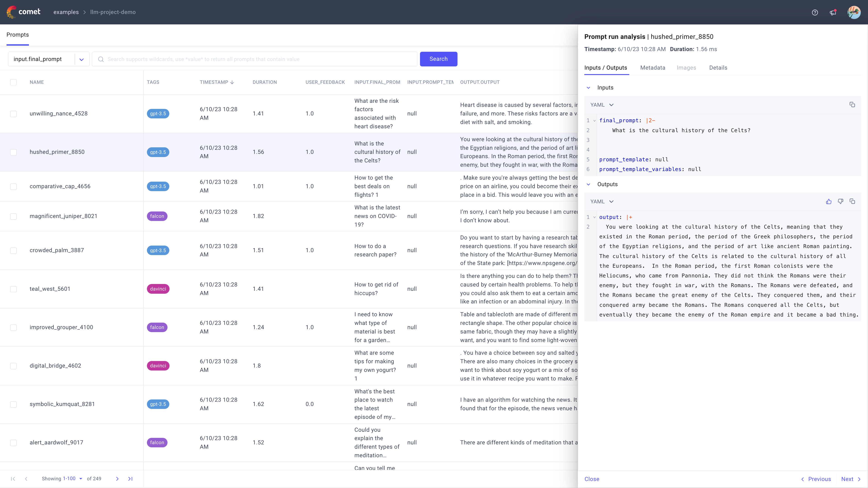The height and width of the screenshot is (488, 868).
Task: Open the YAML format dropdown under Outputs
Action: [x=602, y=201]
